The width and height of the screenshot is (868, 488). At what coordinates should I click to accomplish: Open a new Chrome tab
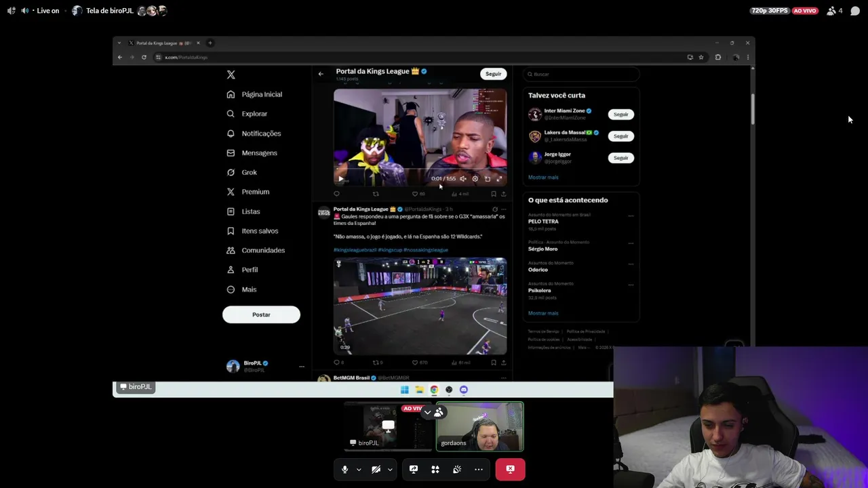point(210,43)
